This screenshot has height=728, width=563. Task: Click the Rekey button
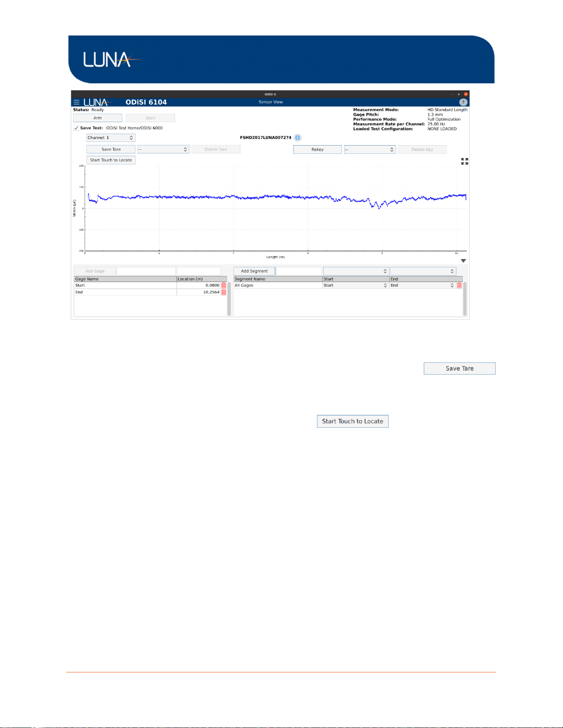coord(317,149)
